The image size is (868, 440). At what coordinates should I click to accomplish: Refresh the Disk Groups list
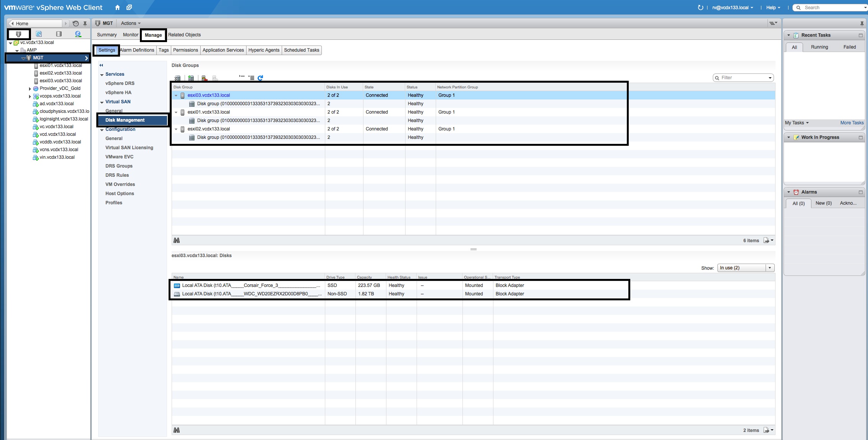pyautogui.click(x=260, y=78)
